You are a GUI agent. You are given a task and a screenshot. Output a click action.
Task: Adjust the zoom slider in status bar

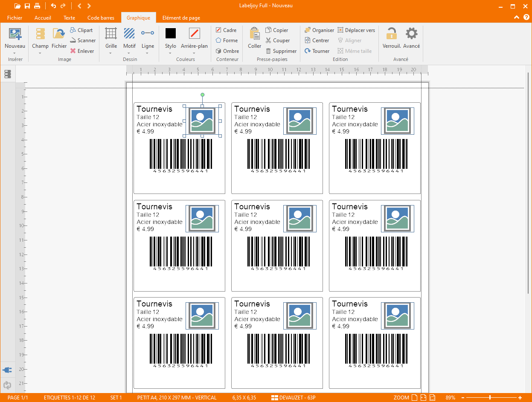(490, 398)
